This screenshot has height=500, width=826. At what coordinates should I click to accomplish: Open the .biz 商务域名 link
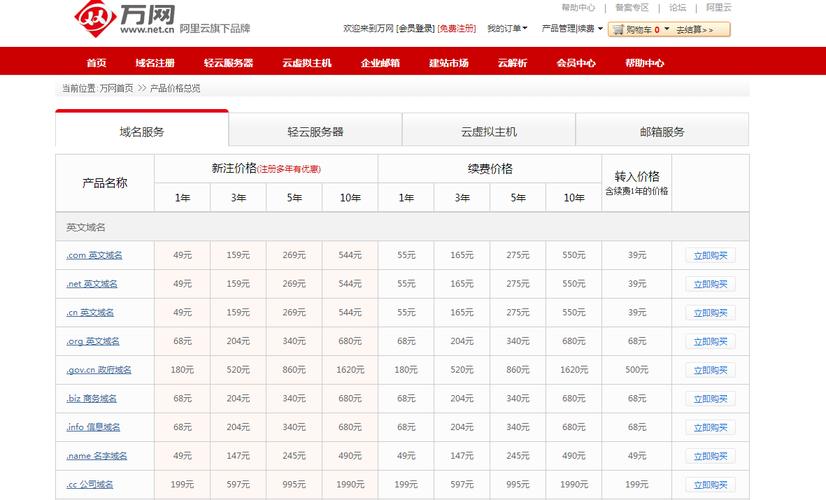pyautogui.click(x=92, y=399)
